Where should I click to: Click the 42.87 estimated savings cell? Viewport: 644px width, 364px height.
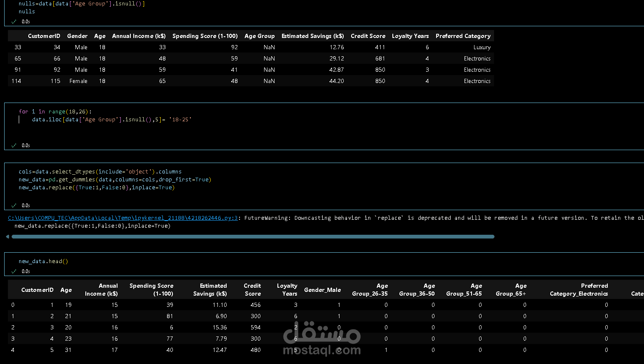[337, 70]
